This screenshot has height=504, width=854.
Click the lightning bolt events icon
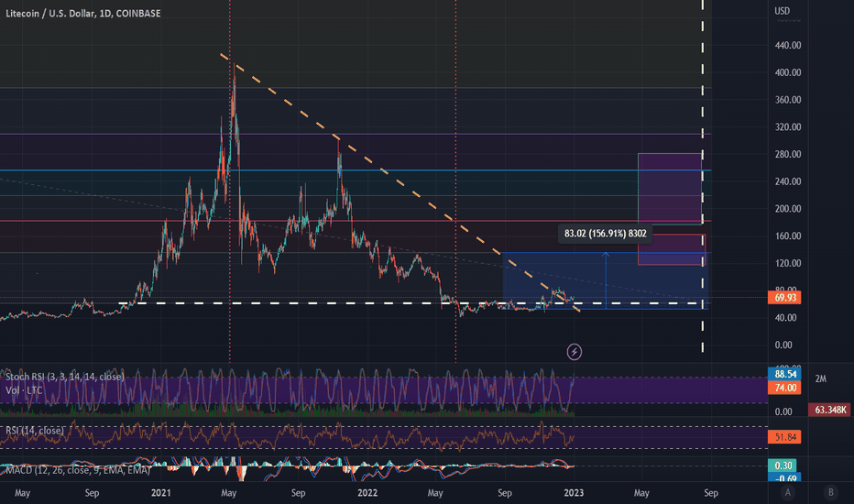(574, 352)
